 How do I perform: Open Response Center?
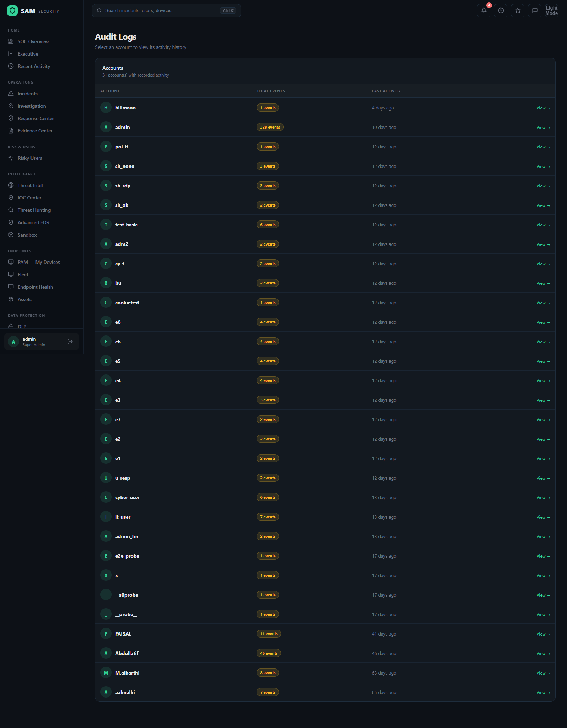(x=36, y=118)
